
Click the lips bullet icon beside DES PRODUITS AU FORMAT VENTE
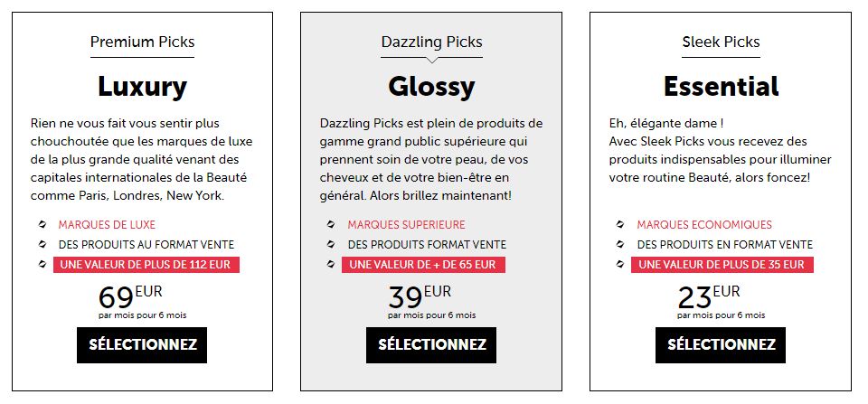coord(42,244)
